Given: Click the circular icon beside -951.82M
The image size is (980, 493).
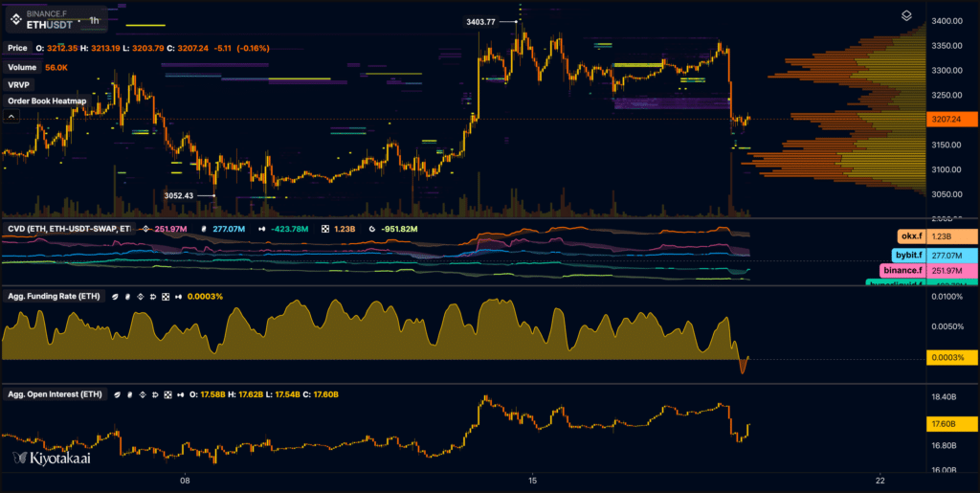Looking at the screenshot, I should pyautogui.click(x=372, y=230).
